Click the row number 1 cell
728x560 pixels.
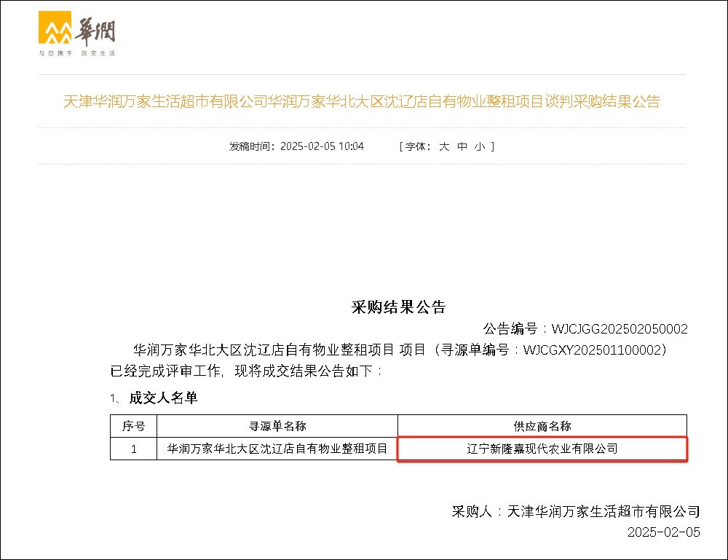pos(133,449)
